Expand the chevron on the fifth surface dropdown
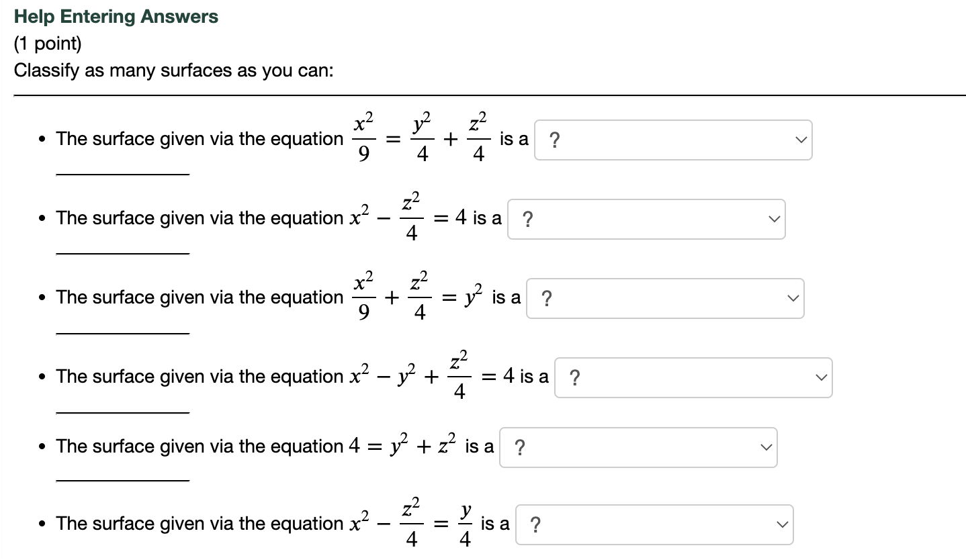This screenshot has width=966, height=560. tap(766, 447)
